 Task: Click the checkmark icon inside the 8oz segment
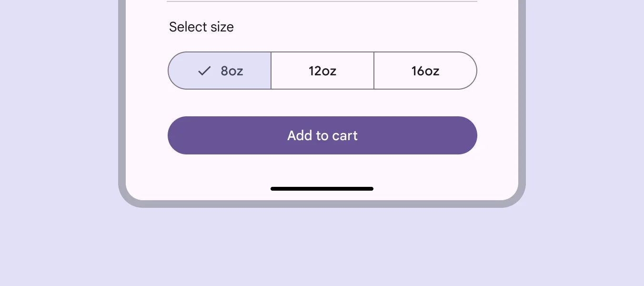204,71
